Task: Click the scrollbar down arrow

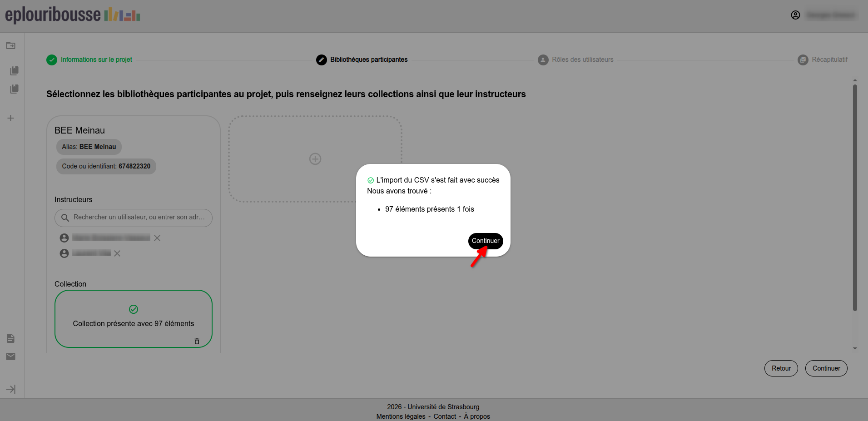Action: click(855, 349)
